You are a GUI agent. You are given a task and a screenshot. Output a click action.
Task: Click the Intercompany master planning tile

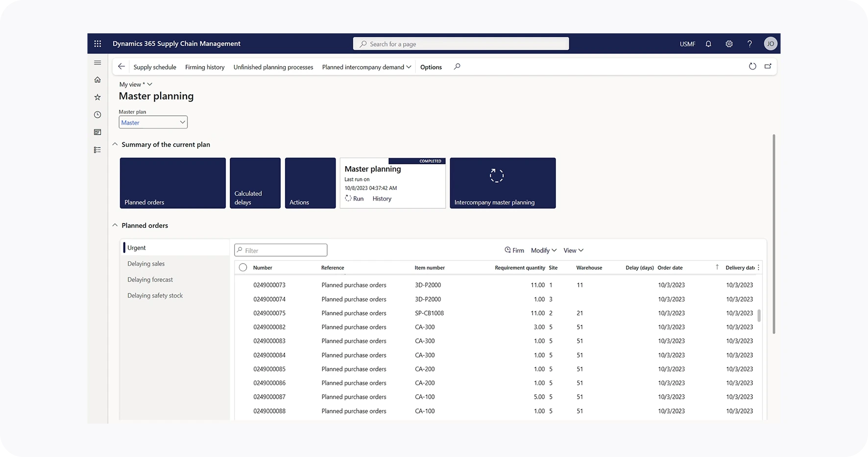(x=503, y=183)
